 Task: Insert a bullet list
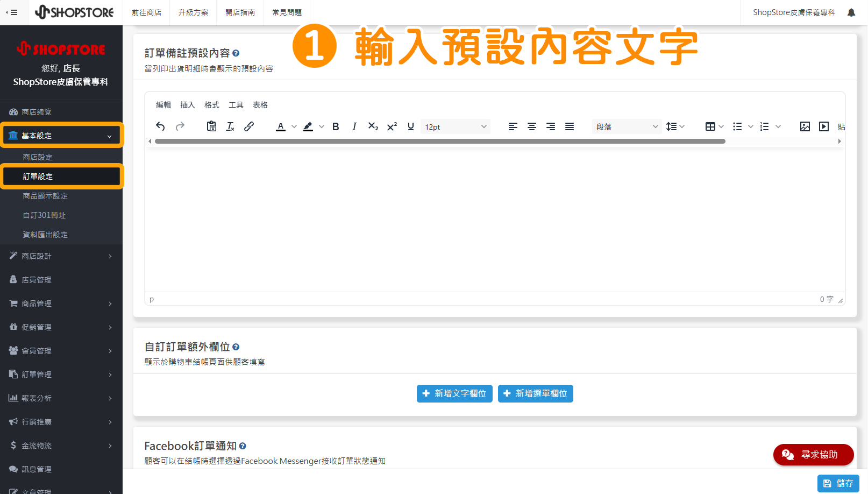tap(737, 126)
